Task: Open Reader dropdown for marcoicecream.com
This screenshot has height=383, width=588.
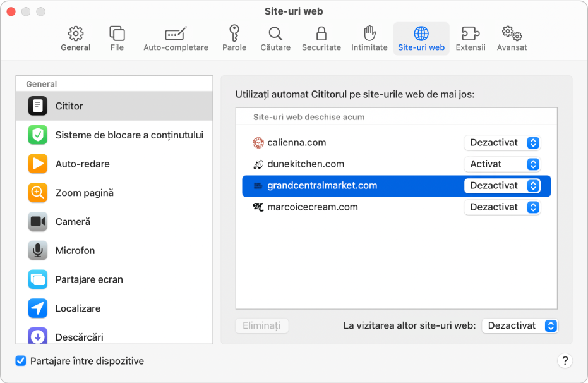Action: pyautogui.click(x=502, y=207)
